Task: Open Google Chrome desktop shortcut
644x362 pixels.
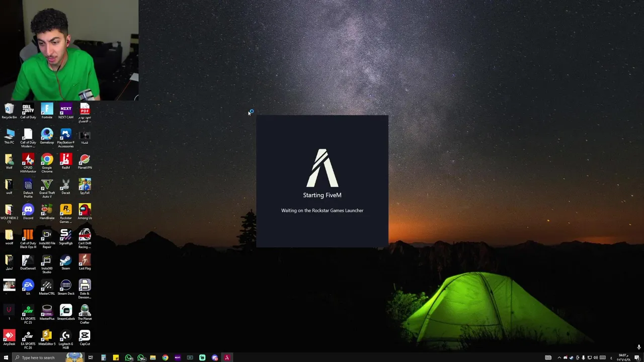Action: 47,163
